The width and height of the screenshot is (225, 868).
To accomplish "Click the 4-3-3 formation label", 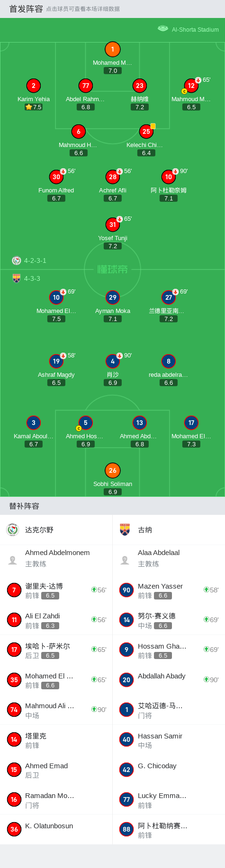I will pyautogui.click(x=32, y=278).
